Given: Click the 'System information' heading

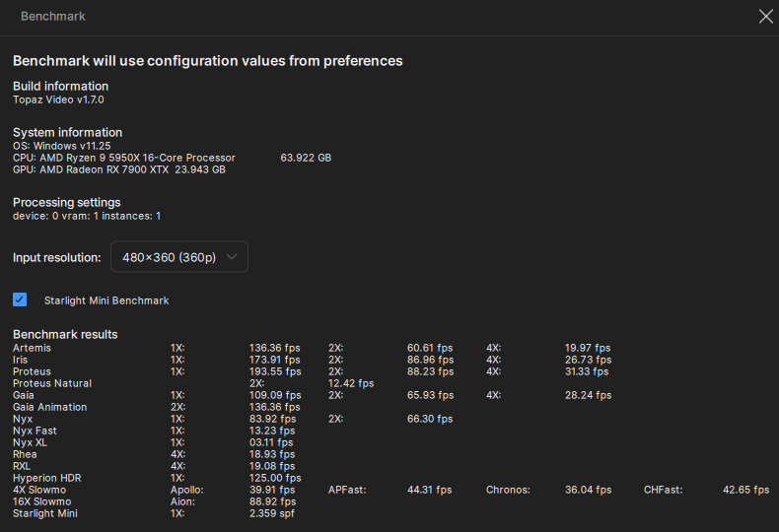Looking at the screenshot, I should [x=68, y=132].
